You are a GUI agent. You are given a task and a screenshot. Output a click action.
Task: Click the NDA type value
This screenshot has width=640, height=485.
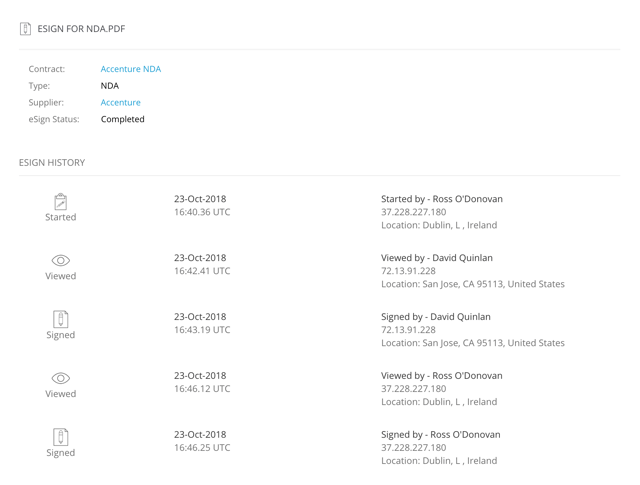pyautogui.click(x=109, y=86)
